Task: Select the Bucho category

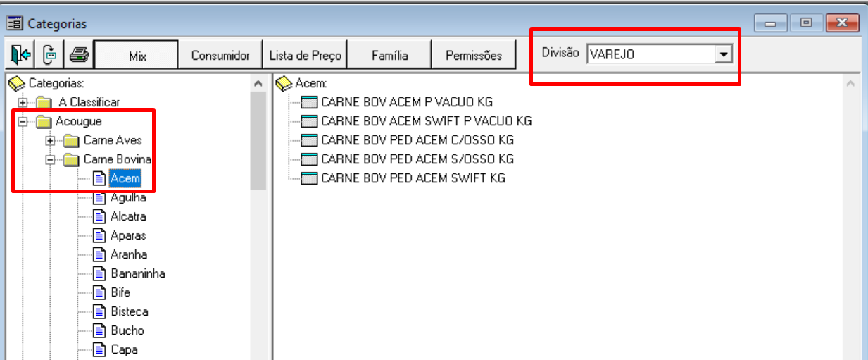Action: [x=127, y=330]
